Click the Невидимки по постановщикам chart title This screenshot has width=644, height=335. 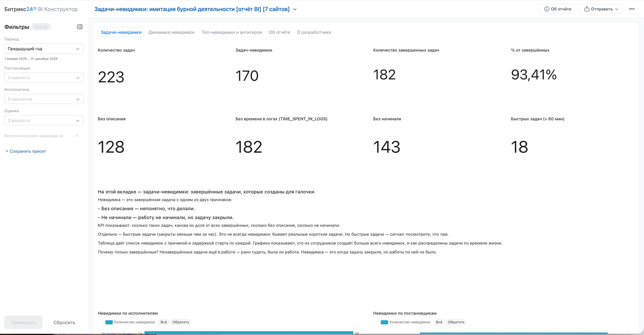tap(405, 313)
